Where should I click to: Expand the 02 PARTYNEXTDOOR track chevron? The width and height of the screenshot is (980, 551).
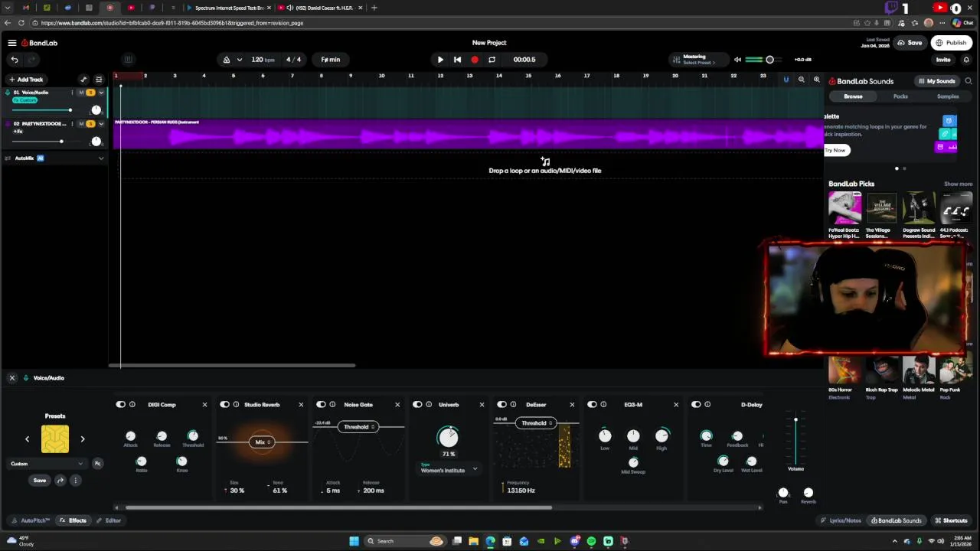click(x=100, y=124)
